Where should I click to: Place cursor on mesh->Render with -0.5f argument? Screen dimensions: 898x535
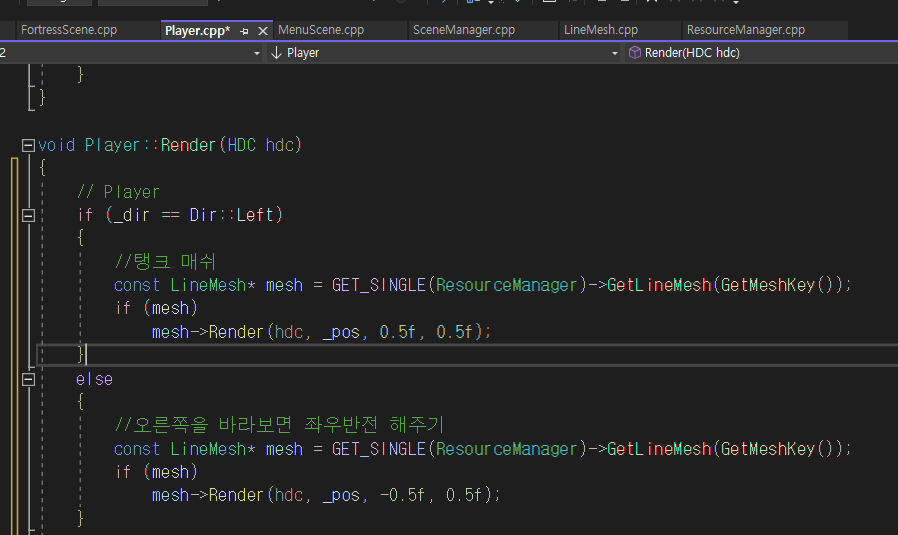click(326, 495)
